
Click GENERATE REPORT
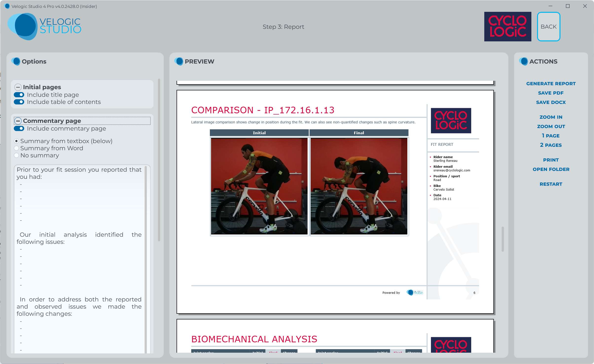(x=551, y=84)
